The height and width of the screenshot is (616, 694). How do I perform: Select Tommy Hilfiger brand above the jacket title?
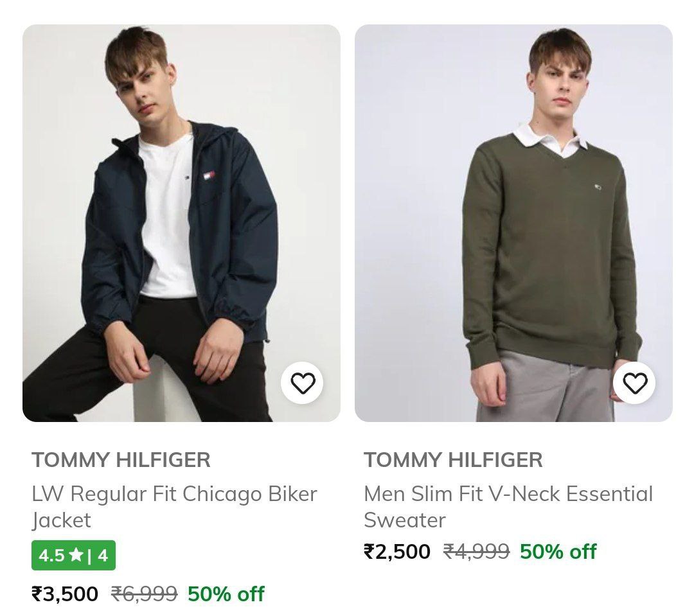[x=121, y=460]
